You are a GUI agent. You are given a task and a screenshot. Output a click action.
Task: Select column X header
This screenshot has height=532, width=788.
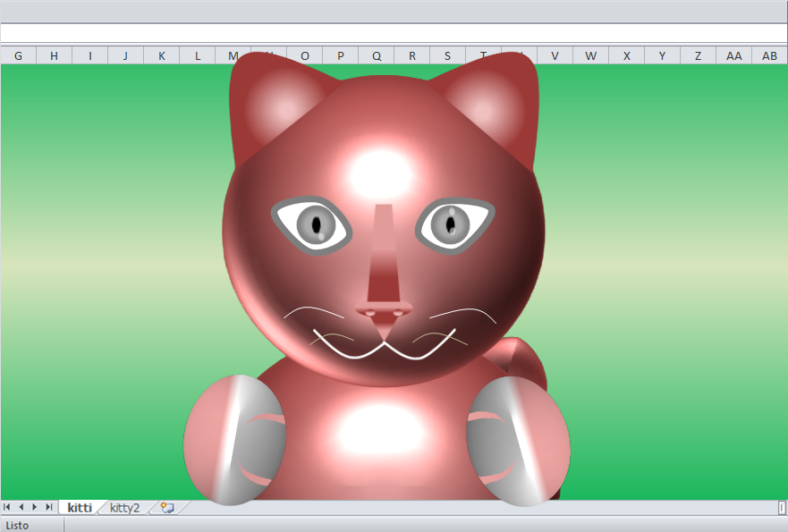[627, 55]
